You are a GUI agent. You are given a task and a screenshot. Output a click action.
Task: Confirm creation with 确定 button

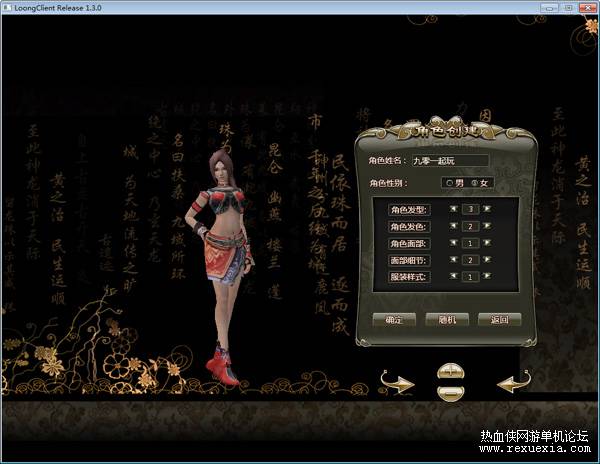[394, 319]
